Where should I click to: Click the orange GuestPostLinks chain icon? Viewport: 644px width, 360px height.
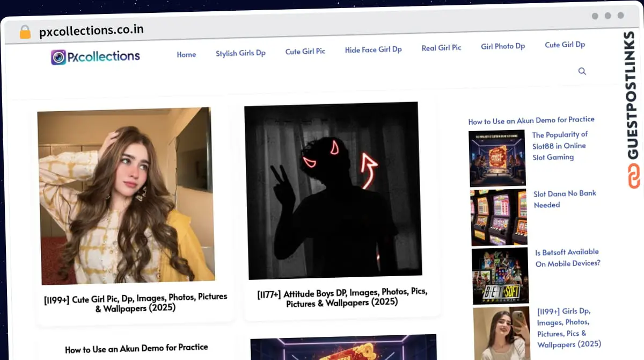634,176
